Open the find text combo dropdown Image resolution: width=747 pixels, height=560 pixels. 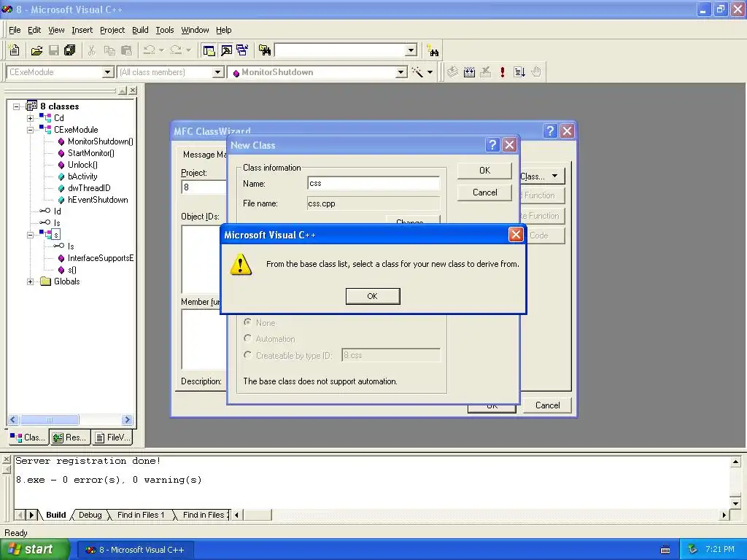click(x=411, y=50)
